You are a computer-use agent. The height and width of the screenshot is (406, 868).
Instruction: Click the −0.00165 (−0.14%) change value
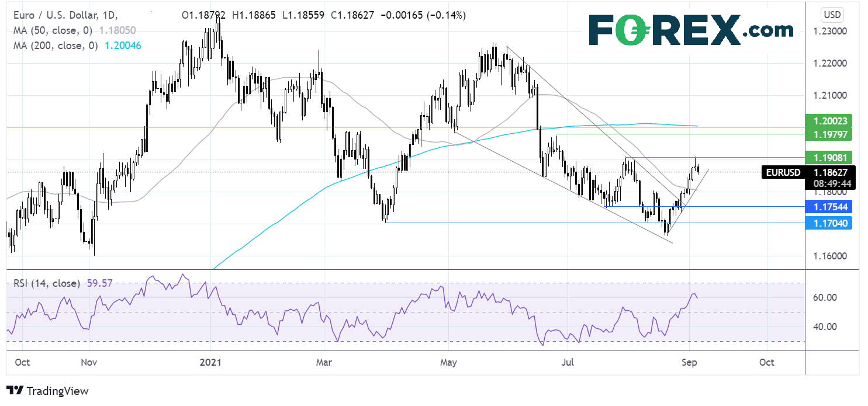pos(423,16)
